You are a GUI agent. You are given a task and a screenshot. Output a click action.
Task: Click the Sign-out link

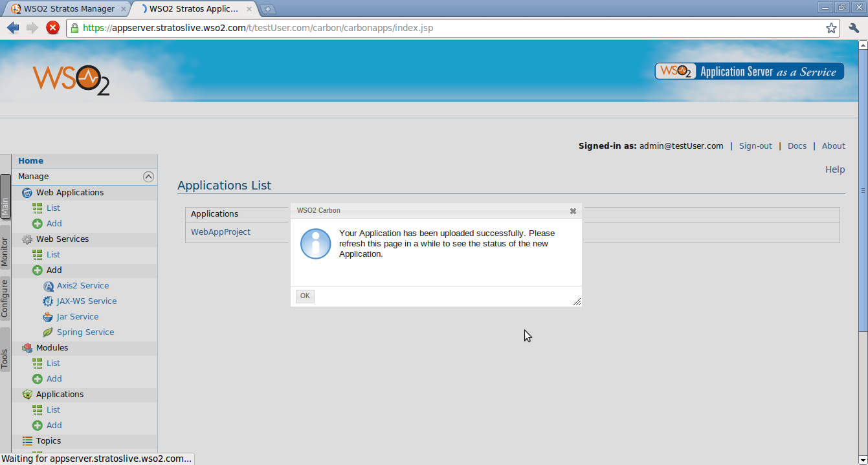pyautogui.click(x=755, y=146)
